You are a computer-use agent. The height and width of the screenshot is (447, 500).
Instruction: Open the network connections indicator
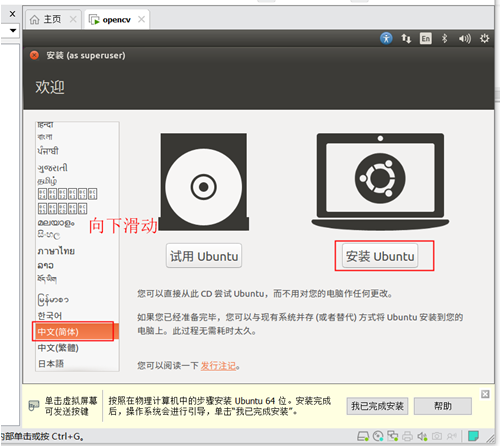click(406, 39)
